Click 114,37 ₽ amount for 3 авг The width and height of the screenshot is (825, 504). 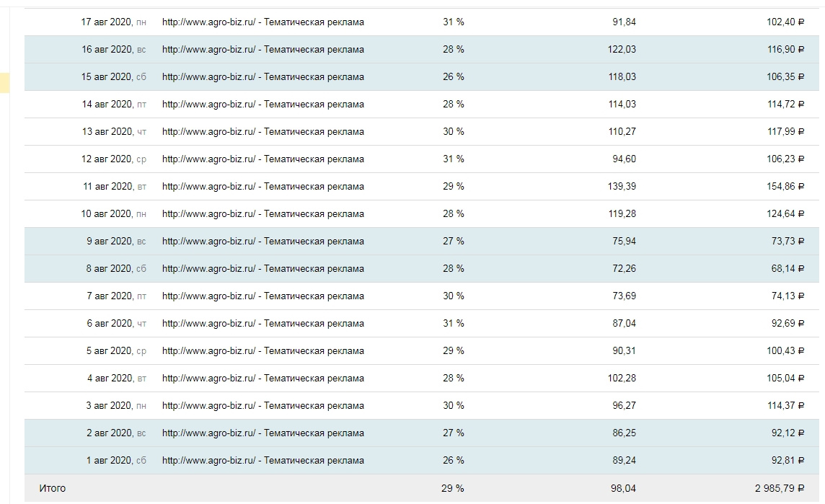(785, 405)
